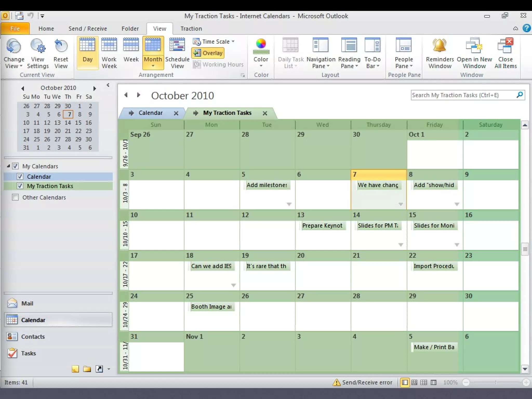The width and height of the screenshot is (532, 399).
Task: Switch to the Home ribbon tab
Action: click(46, 29)
